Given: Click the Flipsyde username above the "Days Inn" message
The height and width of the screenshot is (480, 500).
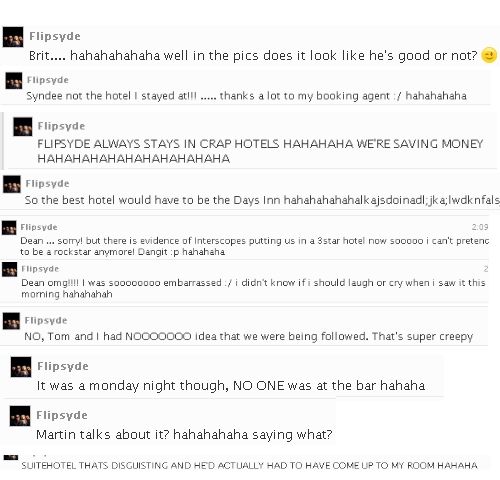Looking at the screenshot, I should click(47, 184).
